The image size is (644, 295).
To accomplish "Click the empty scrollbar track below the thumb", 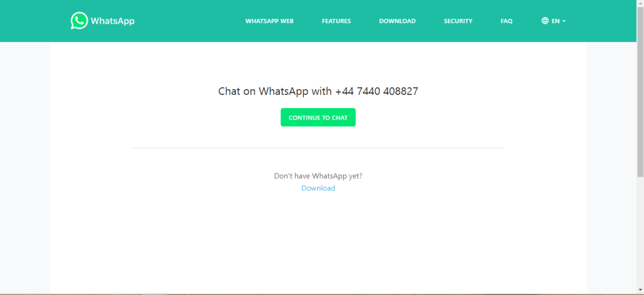I will 640,232.
